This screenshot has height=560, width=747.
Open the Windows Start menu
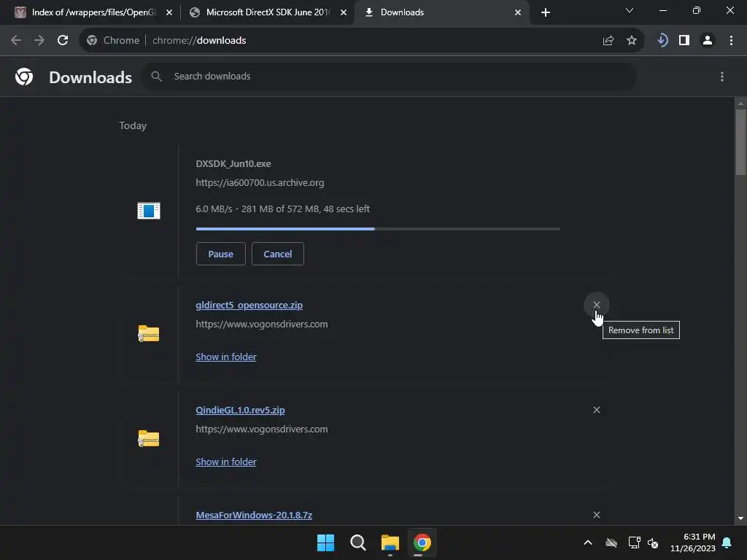click(x=326, y=542)
